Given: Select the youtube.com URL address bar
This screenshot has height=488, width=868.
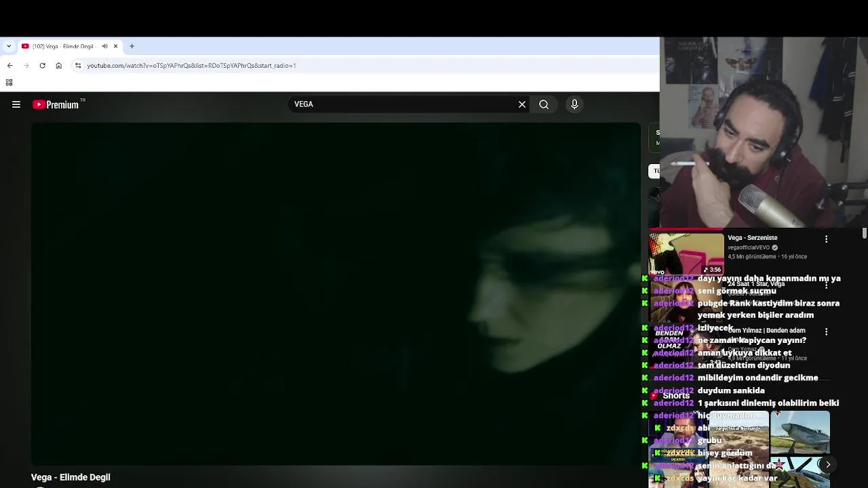Looking at the screenshot, I should tap(191, 66).
